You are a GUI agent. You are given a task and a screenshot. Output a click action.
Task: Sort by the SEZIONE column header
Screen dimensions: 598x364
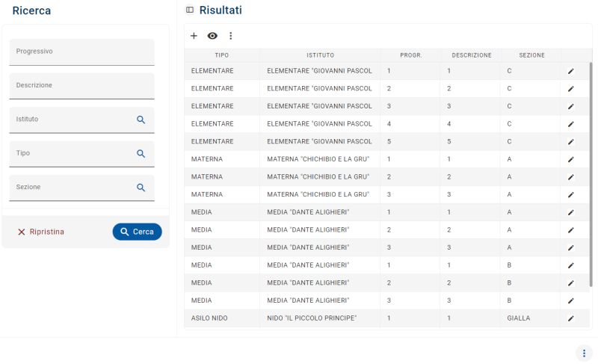click(531, 55)
